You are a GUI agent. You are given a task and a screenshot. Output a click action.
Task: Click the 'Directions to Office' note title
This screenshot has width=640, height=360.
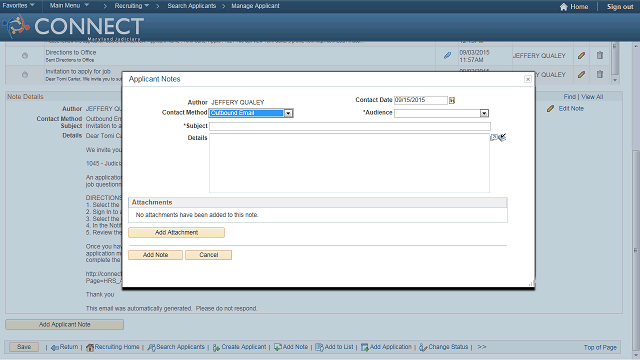click(x=71, y=52)
